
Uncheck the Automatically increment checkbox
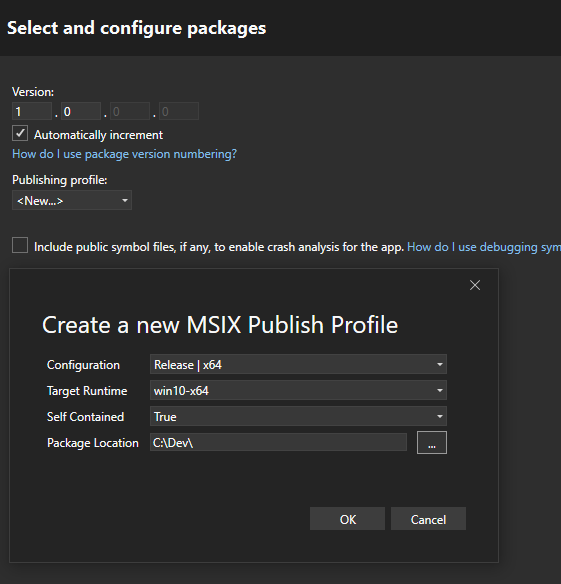pyautogui.click(x=20, y=133)
